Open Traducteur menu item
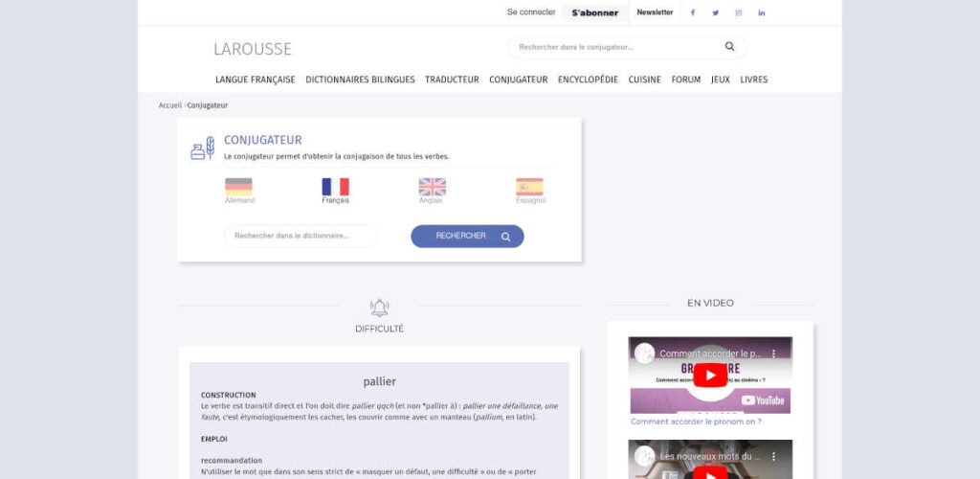Image resolution: width=980 pixels, height=479 pixels. 452,80
